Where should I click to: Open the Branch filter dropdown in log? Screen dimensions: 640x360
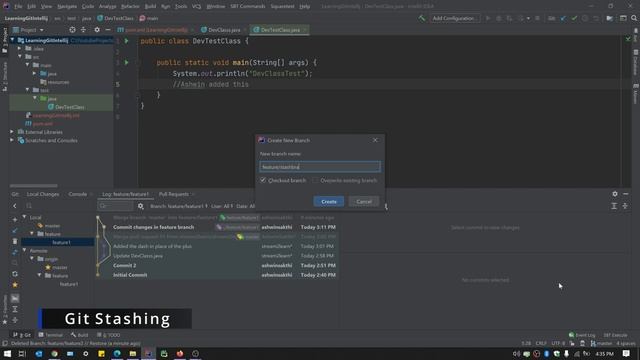coord(179,206)
